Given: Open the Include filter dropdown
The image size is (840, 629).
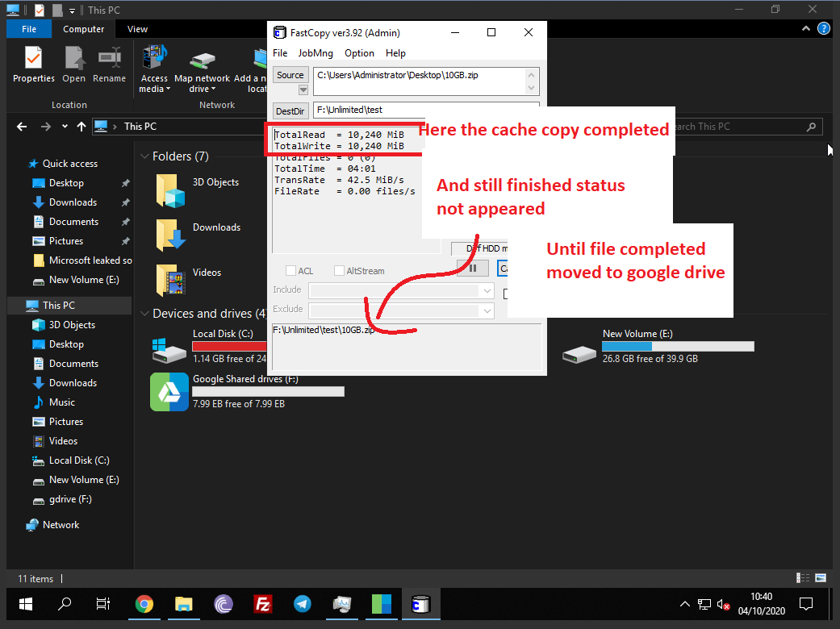Looking at the screenshot, I should [x=487, y=291].
